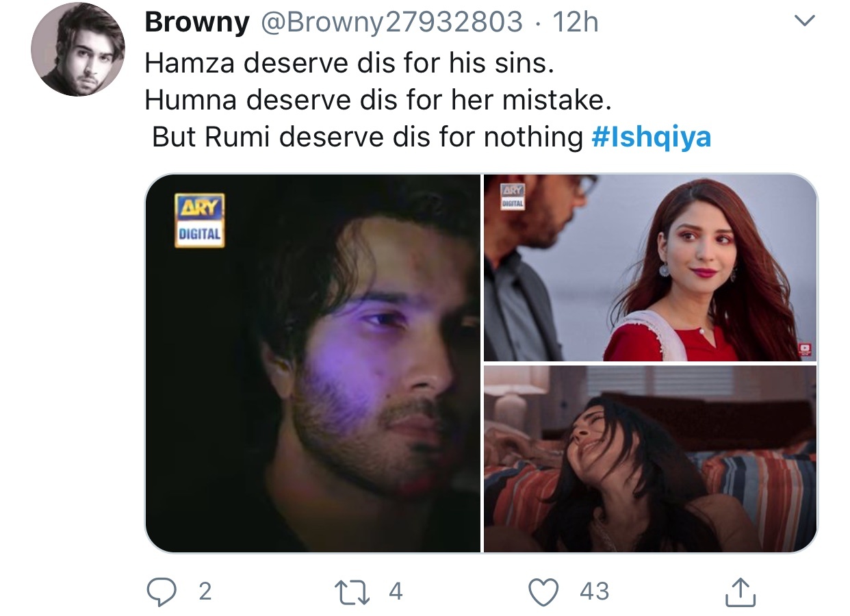Viewport: 850px width, 616px height.
Task: Click the red YouTube badge on woman's photo
Action: [804, 349]
